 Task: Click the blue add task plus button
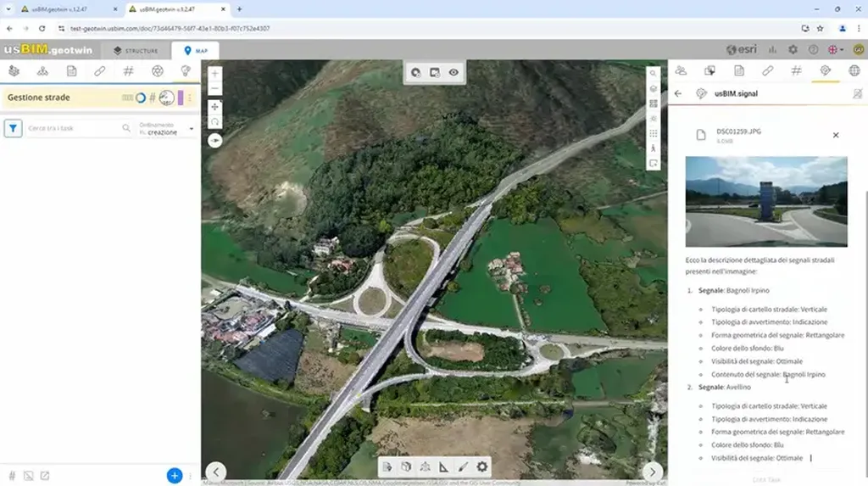pyautogui.click(x=174, y=475)
